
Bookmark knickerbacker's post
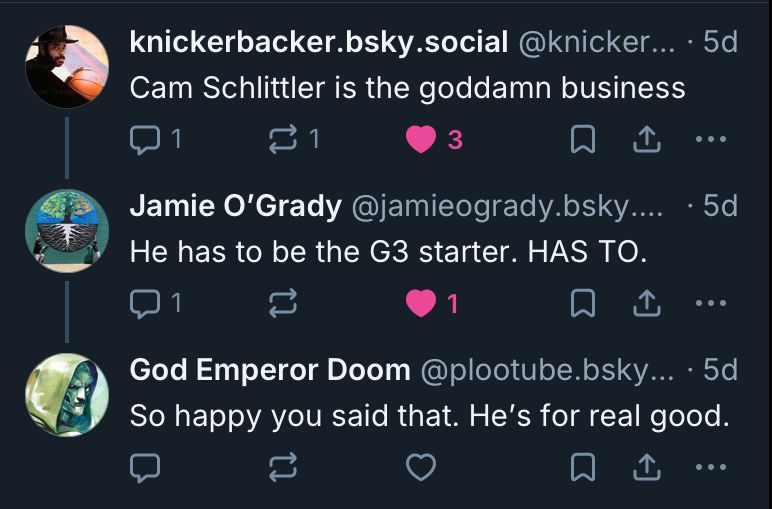(580, 140)
